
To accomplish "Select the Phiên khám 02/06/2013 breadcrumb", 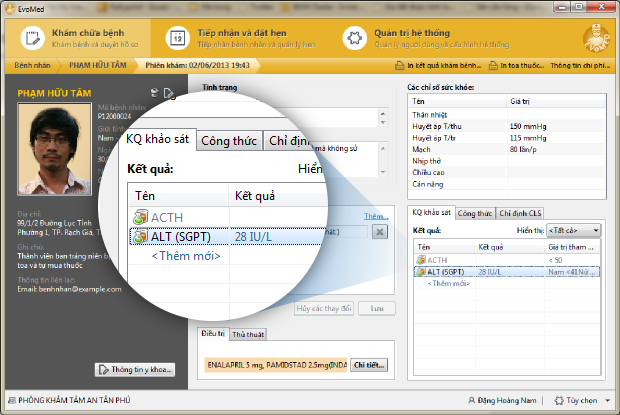I will click(x=197, y=66).
